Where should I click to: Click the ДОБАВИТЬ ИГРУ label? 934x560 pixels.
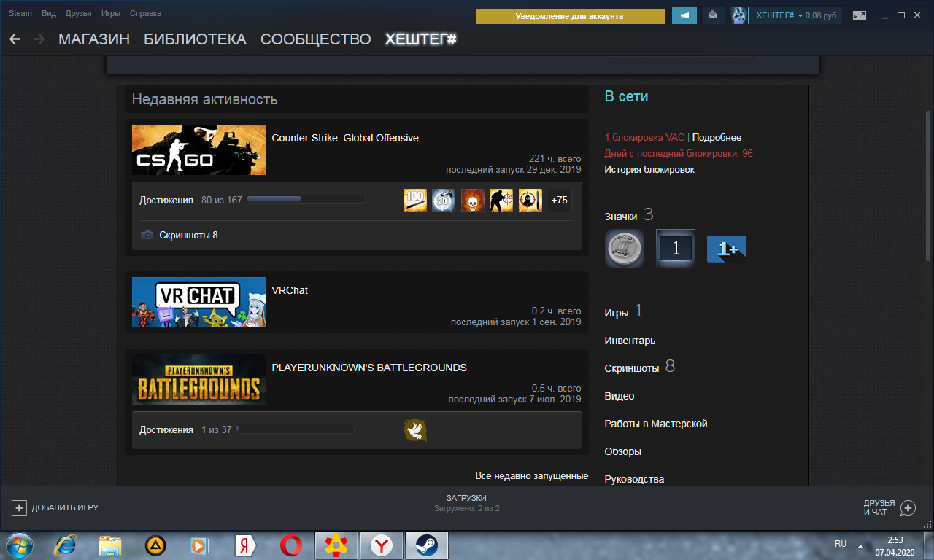(x=65, y=507)
